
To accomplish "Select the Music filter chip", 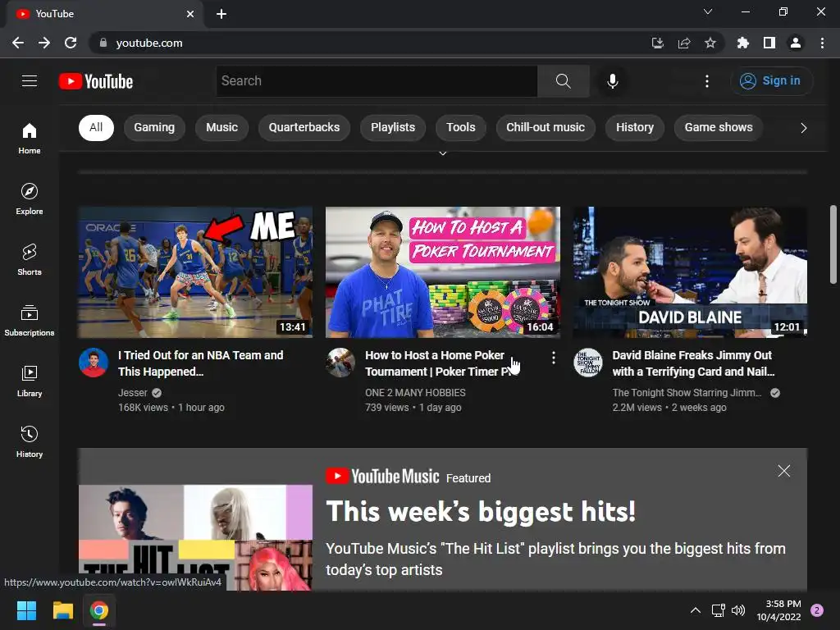I will click(x=221, y=127).
